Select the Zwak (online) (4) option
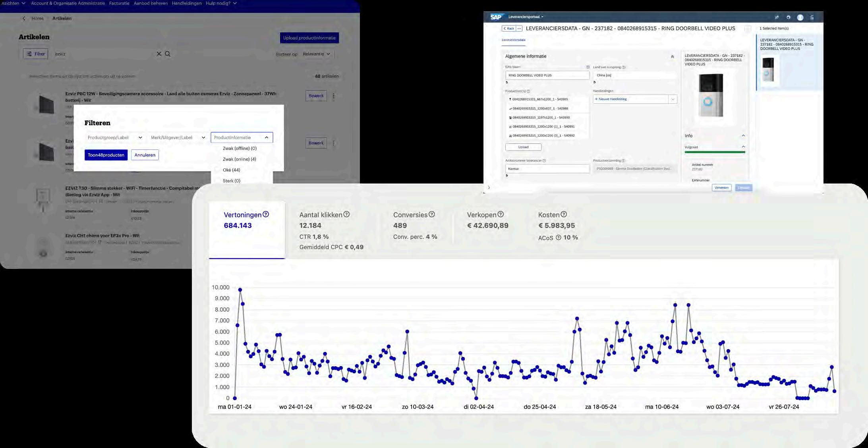This screenshot has width=868, height=448. [239, 159]
